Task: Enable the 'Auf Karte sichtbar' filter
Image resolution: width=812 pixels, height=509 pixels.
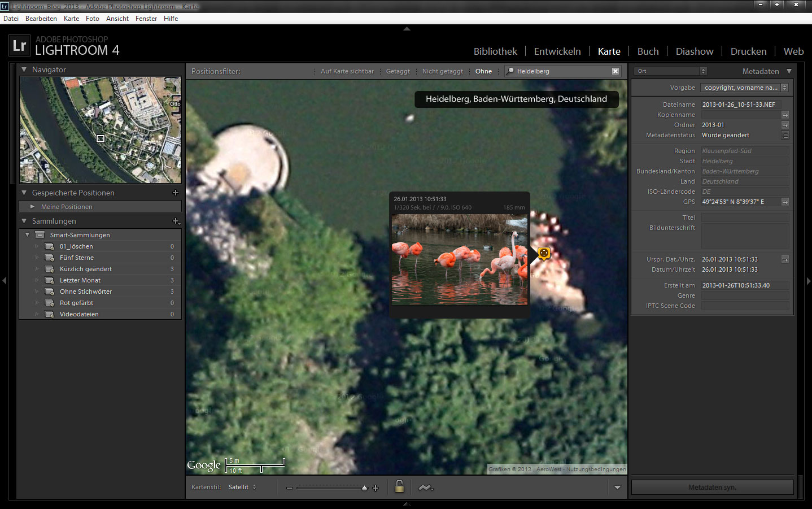Action: (347, 71)
